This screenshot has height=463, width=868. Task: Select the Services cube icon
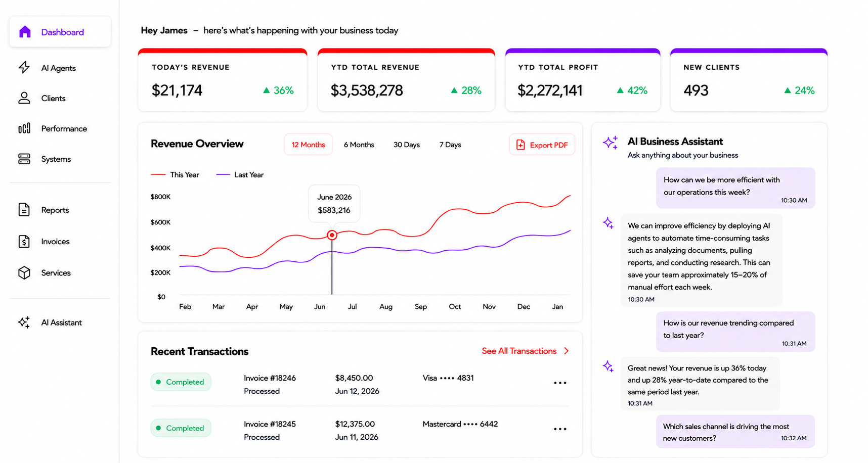point(24,272)
